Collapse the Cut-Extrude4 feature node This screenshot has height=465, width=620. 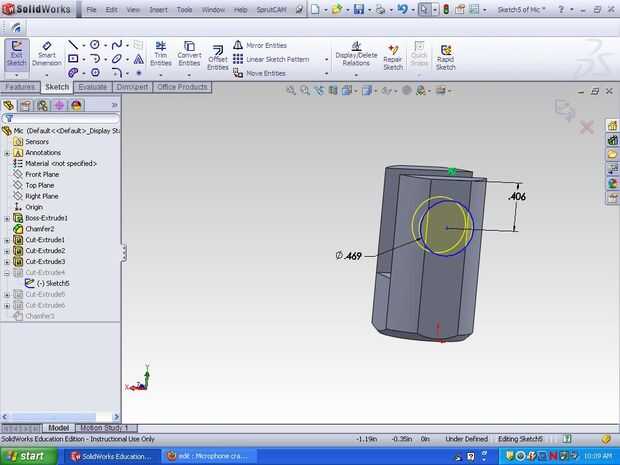pyautogui.click(x=7, y=273)
